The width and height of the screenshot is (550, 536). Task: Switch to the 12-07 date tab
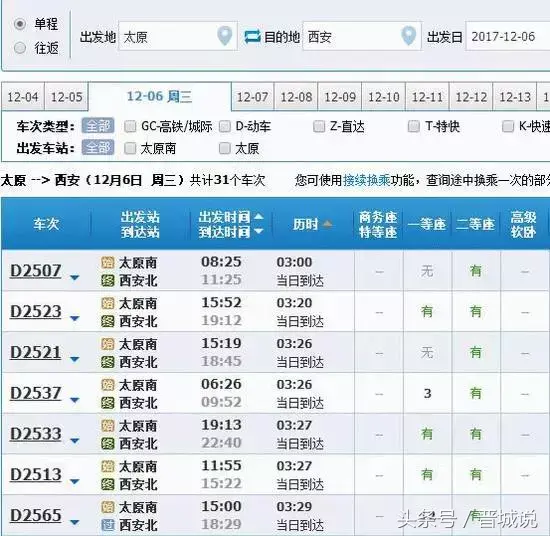(253, 97)
